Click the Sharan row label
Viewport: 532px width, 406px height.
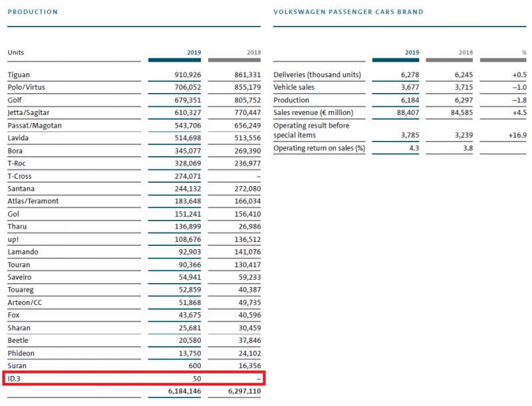click(19, 328)
